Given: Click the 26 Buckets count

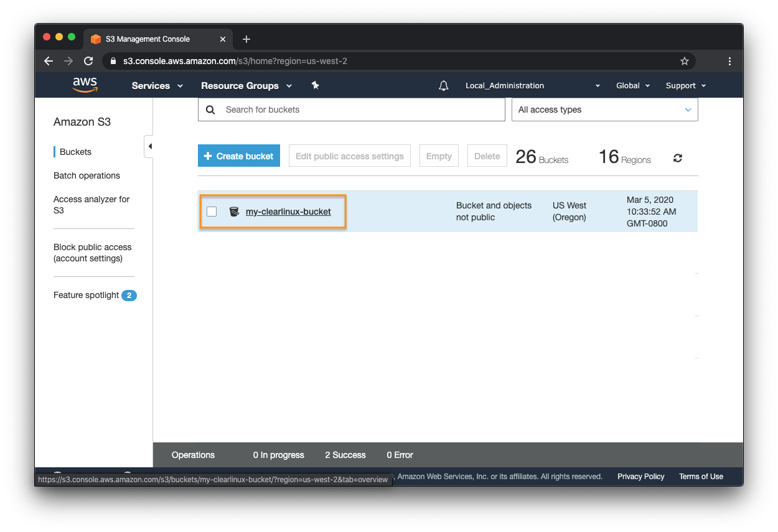Looking at the screenshot, I should pos(541,157).
